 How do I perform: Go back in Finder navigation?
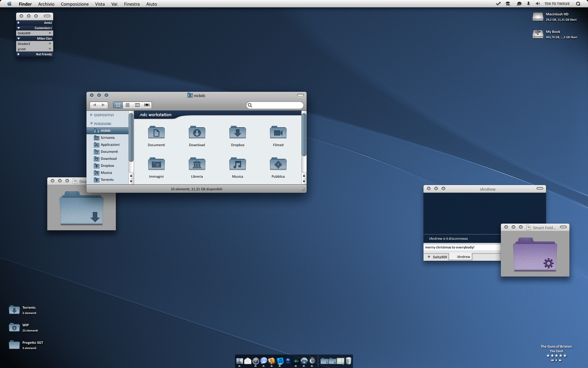click(x=94, y=105)
